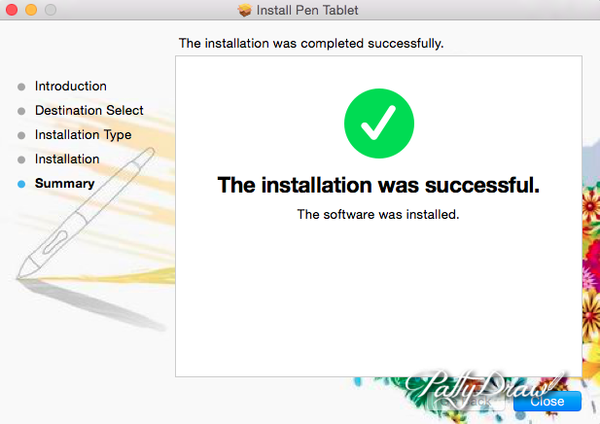Viewport: 600px width, 424px height.
Task: Click the blue bullet beside Summary
Action: [x=21, y=184]
